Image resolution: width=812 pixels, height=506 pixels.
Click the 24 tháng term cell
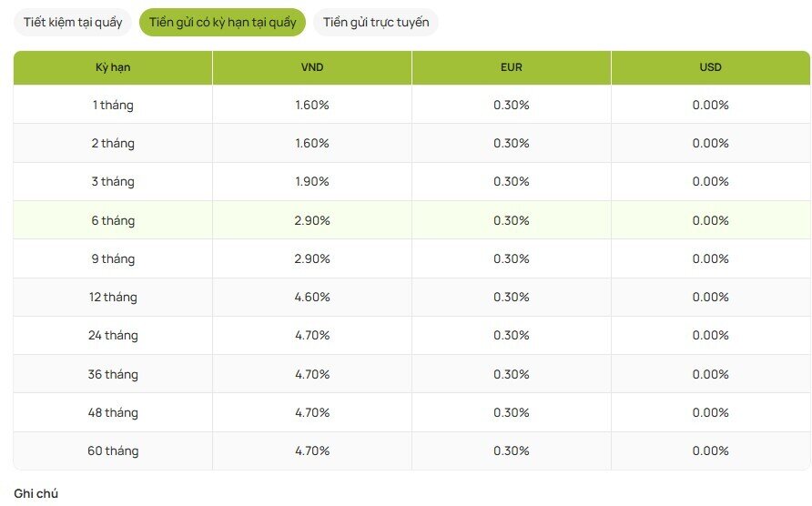pyautogui.click(x=113, y=336)
